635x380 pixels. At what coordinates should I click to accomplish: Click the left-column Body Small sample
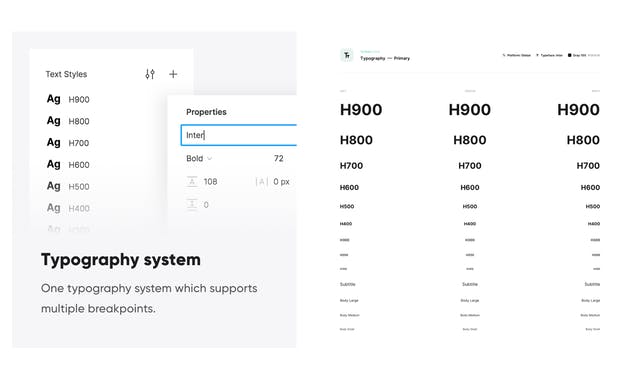coord(347,329)
